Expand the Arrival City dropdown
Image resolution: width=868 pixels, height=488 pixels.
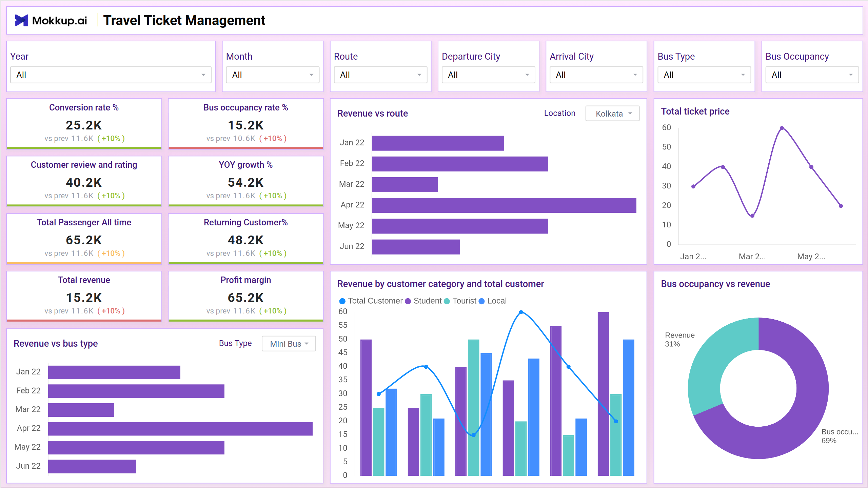(596, 75)
